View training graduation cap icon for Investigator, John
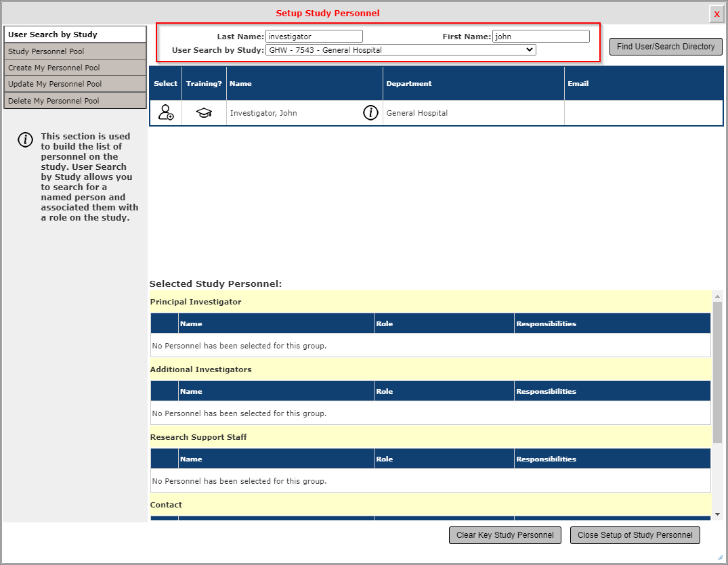Viewport: 728px width, 565px height. (x=204, y=113)
